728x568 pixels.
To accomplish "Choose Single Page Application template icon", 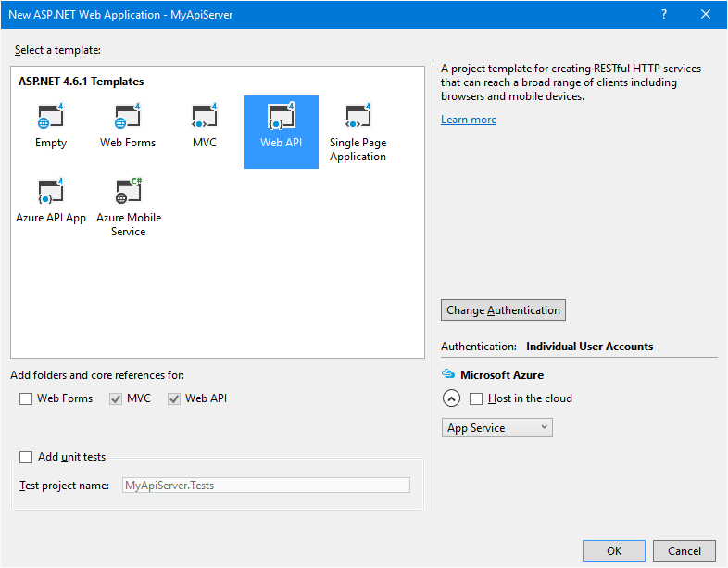I will [x=358, y=116].
